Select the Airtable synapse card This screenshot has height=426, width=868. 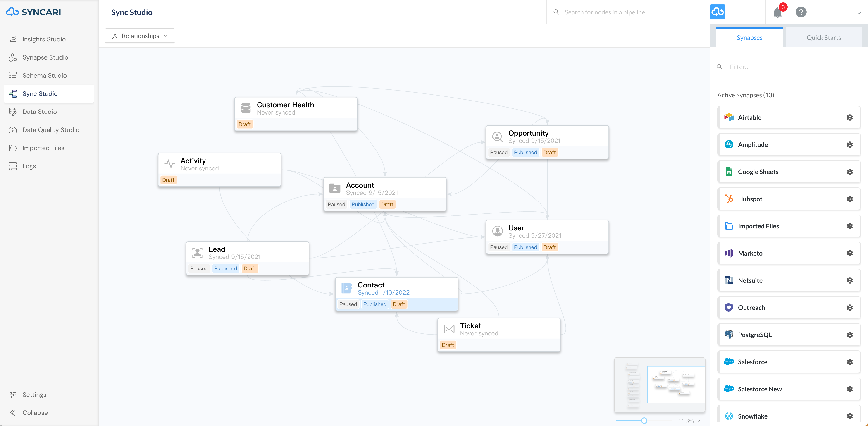point(789,118)
